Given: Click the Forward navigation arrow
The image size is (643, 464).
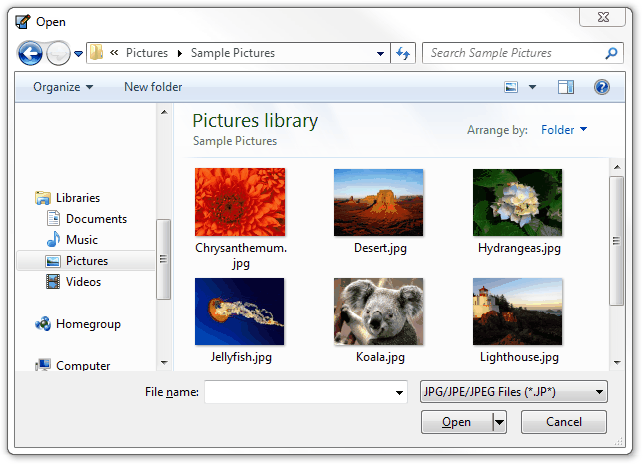Looking at the screenshot, I should (58, 53).
